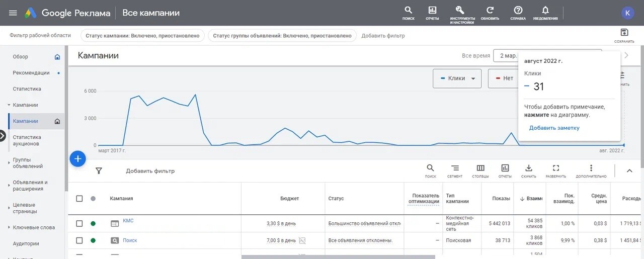
Task: Open Рекомендации in the left sidebar
Action: (x=31, y=73)
